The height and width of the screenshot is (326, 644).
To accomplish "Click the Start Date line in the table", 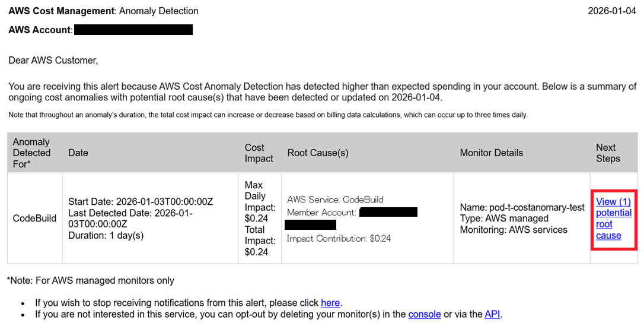I will pyautogui.click(x=141, y=202).
